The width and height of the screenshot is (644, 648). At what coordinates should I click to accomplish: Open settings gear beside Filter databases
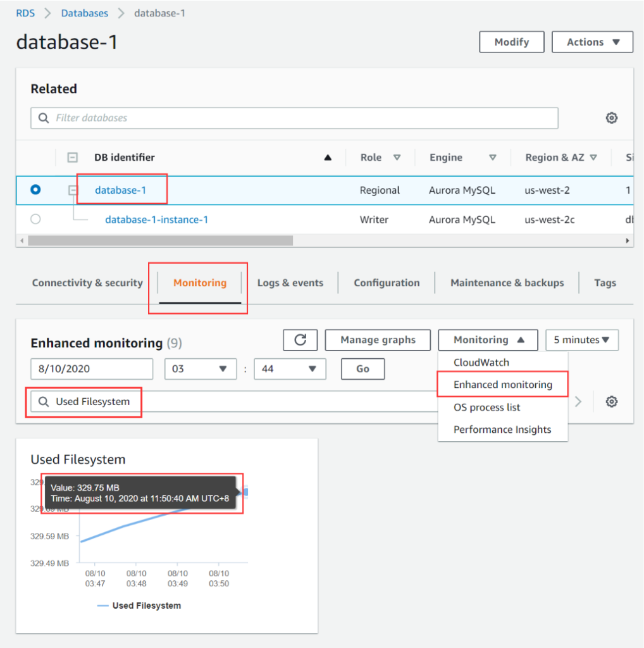pyautogui.click(x=611, y=118)
